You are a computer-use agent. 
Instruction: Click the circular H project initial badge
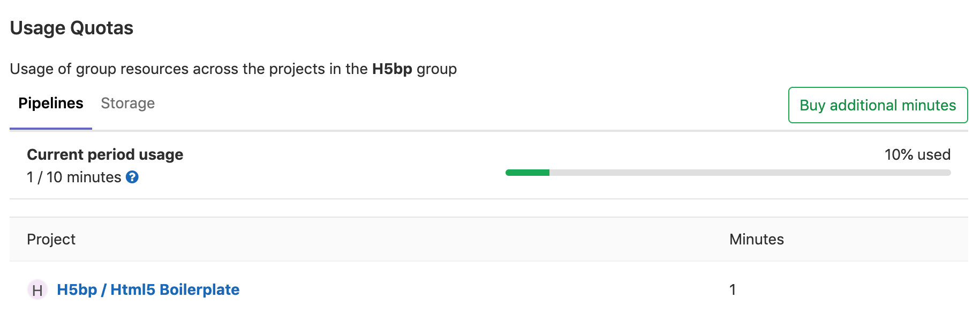pyautogui.click(x=36, y=289)
